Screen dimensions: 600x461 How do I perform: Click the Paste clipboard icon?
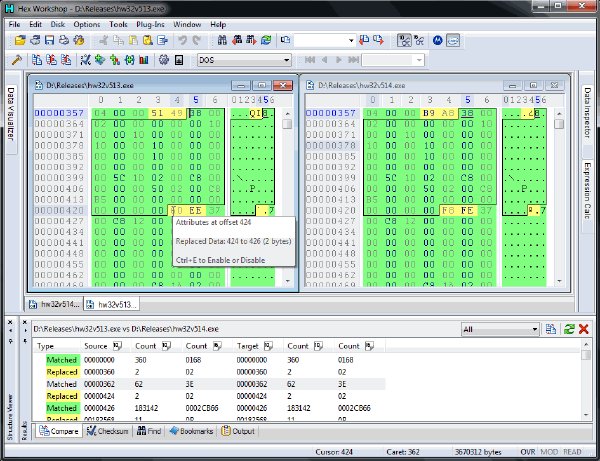coord(133,40)
